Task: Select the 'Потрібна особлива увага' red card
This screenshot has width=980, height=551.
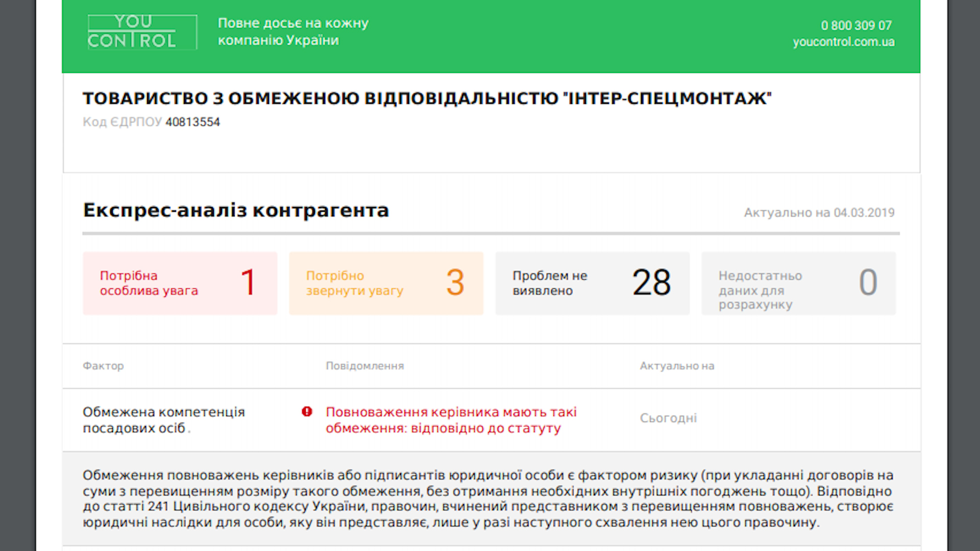Action: 180,283
